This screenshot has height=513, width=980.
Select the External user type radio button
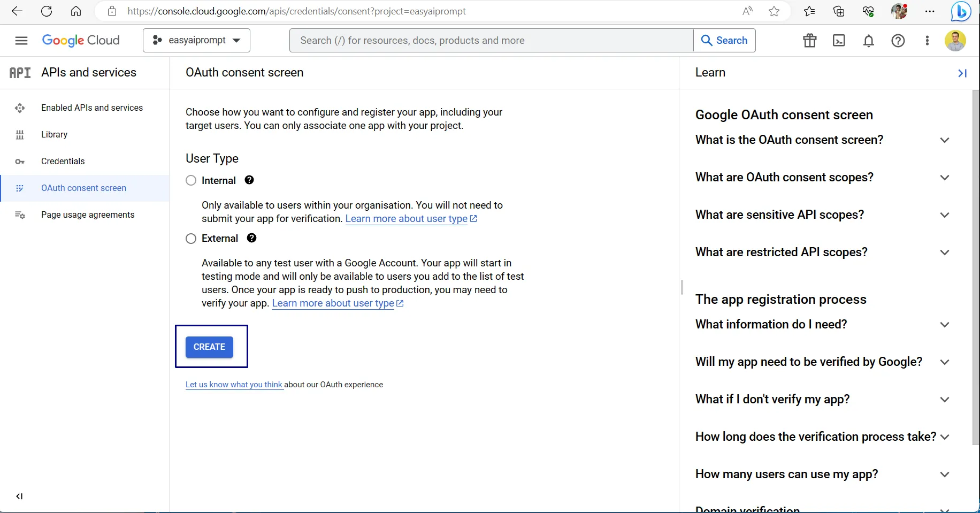click(191, 239)
